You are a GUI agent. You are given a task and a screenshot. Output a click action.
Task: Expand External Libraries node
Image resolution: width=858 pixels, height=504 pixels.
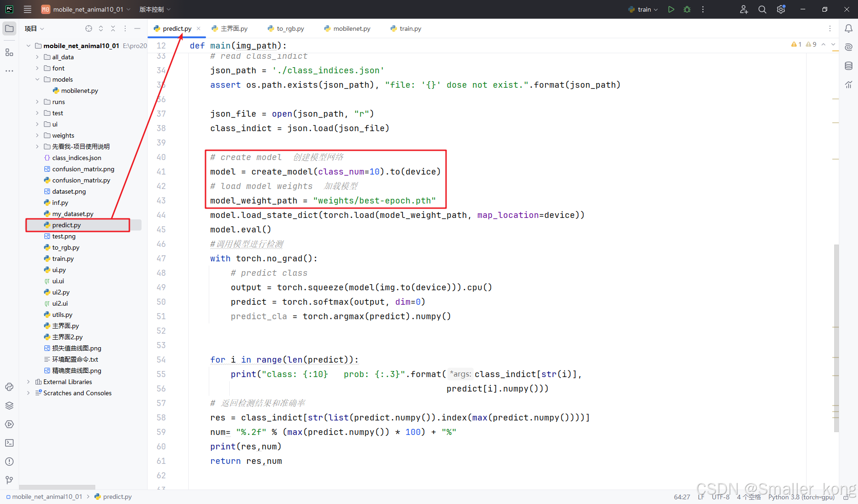pos(28,382)
